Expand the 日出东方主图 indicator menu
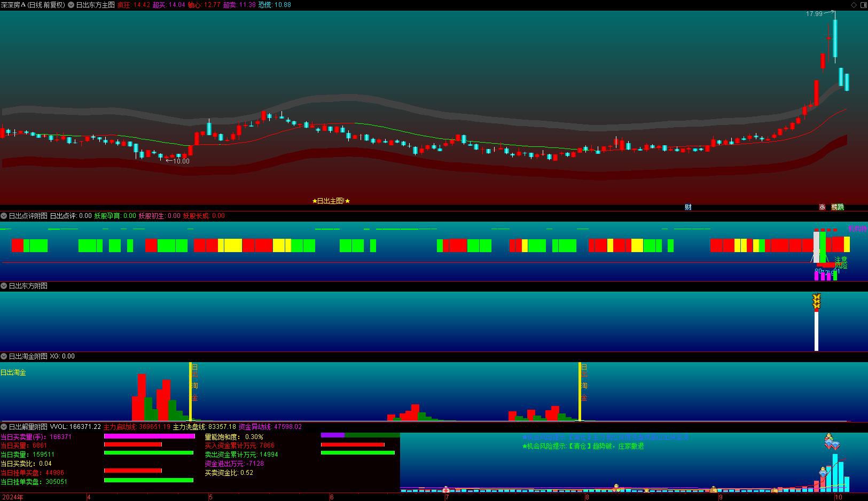Viewport: 868px width, 501px height. click(72, 5)
